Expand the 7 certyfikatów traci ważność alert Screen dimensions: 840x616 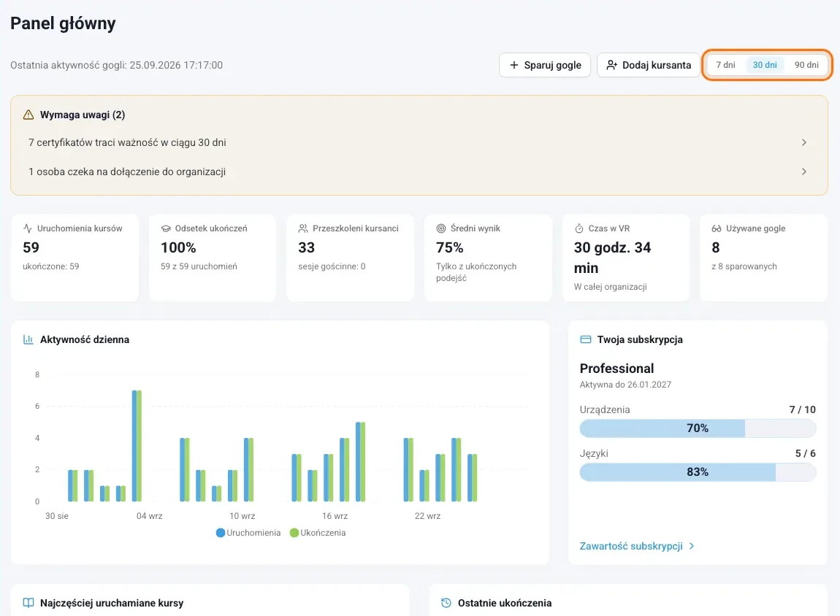[x=419, y=142]
